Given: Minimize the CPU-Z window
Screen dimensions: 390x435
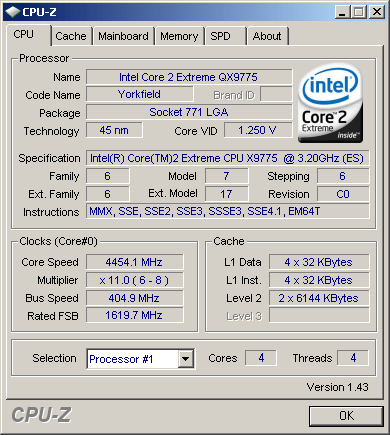Looking at the screenshot, I should [x=342, y=12].
